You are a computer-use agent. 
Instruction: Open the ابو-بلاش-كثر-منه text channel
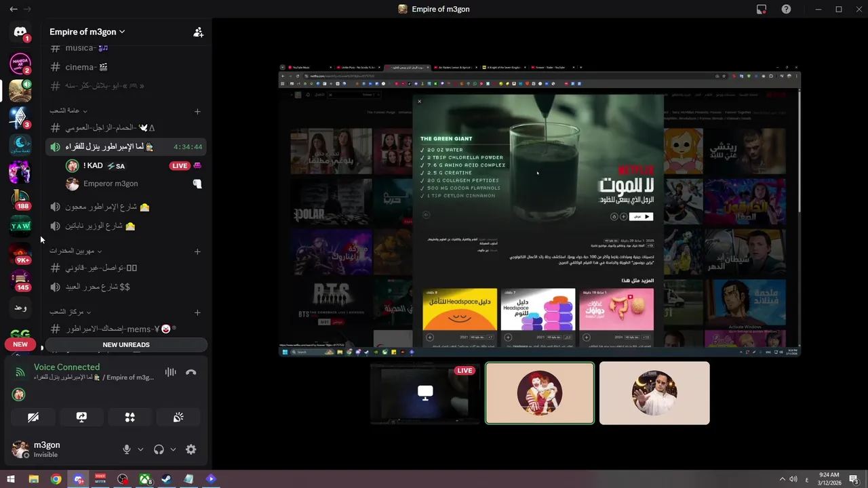[126, 86]
